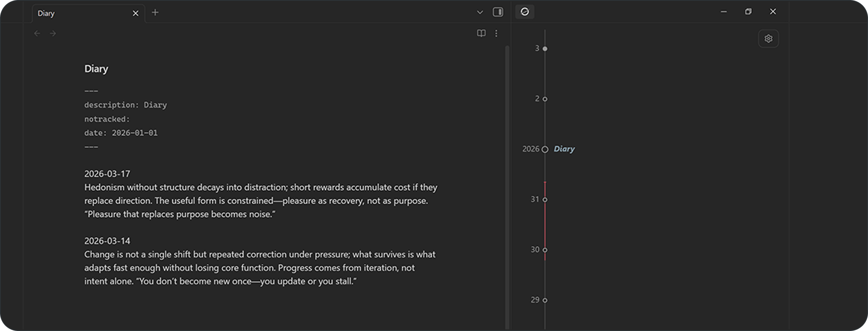
Task: Restore down the application window
Action: tap(748, 12)
